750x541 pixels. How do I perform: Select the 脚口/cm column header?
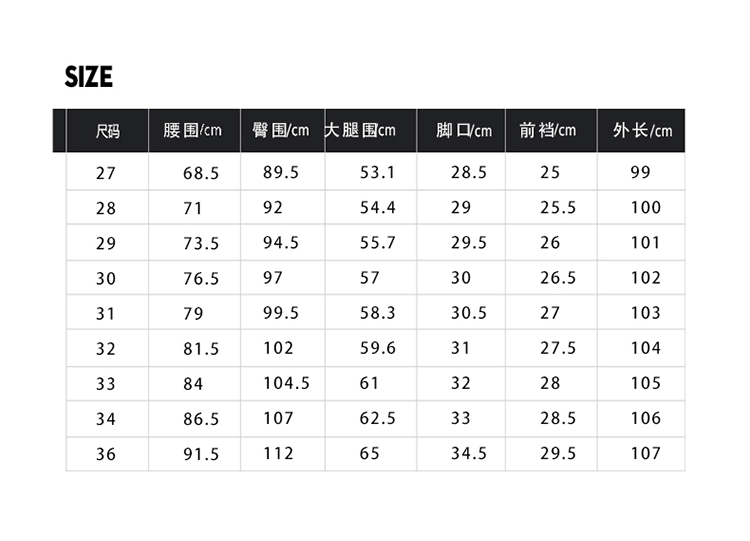[x=464, y=131]
